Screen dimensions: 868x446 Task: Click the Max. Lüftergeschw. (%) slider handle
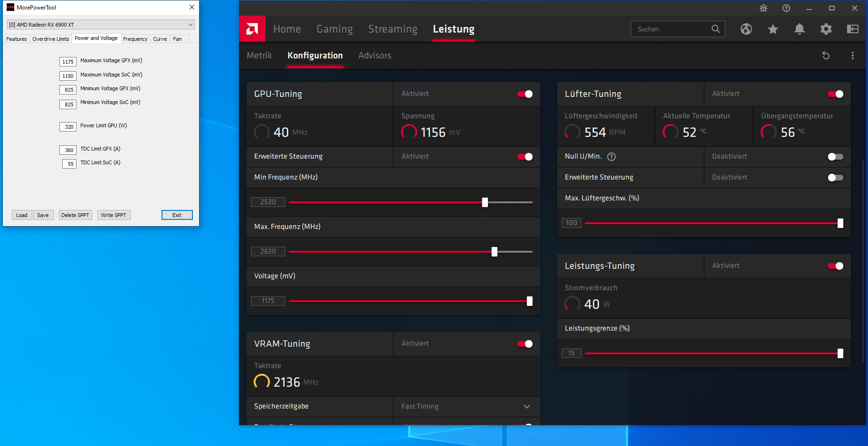coord(840,223)
